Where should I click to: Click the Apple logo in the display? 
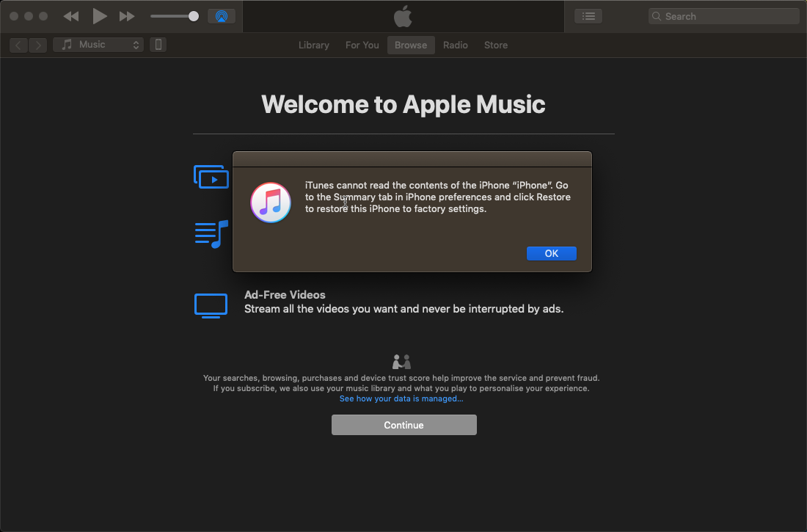(403, 16)
